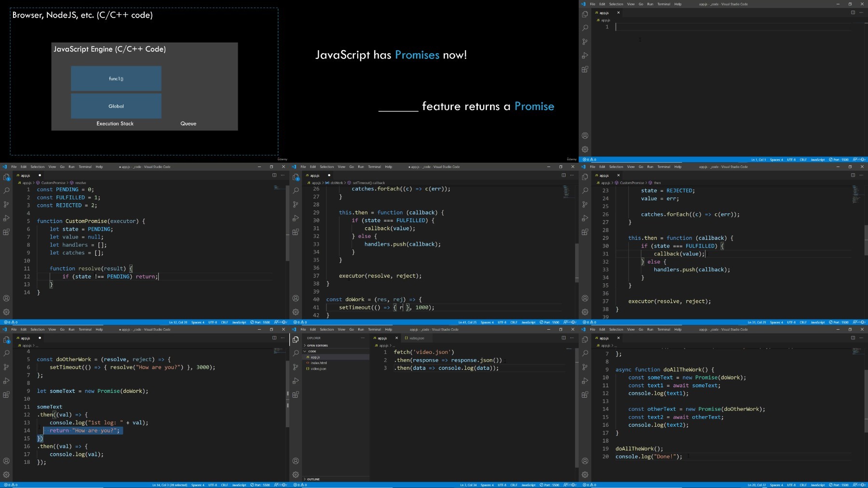Screen dimensions: 868x488
Task: Open Source Control in the empty app.js editor window
Action: pyautogui.click(x=585, y=42)
